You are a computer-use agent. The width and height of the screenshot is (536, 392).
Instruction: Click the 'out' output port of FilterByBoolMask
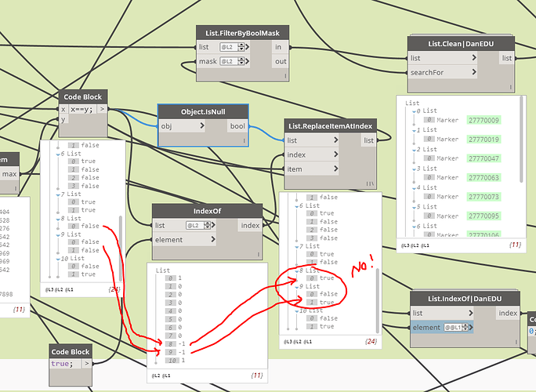point(281,61)
